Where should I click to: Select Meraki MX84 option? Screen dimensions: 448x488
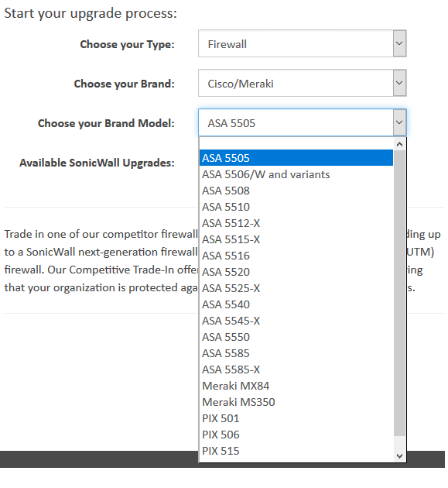coord(296,386)
